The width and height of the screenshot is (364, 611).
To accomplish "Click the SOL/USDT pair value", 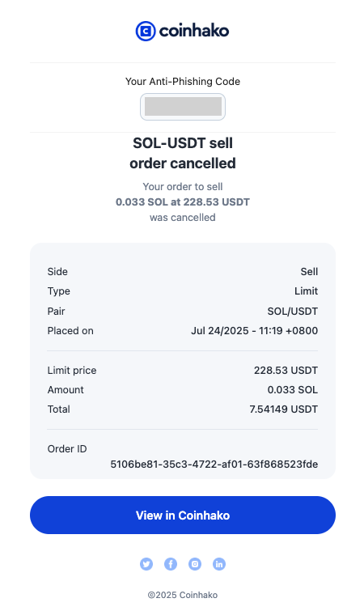I will (293, 312).
